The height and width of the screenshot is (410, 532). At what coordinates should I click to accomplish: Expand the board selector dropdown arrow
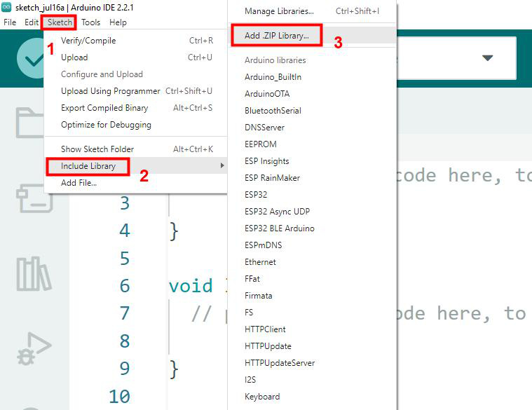487,58
